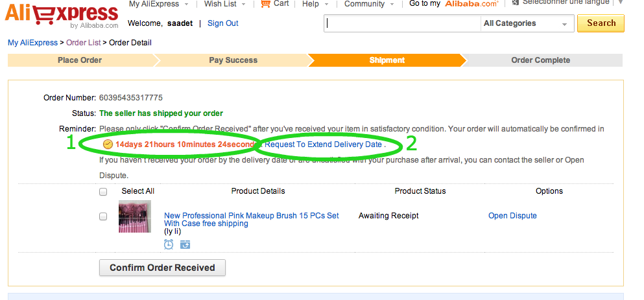Click the search input field

[402, 23]
